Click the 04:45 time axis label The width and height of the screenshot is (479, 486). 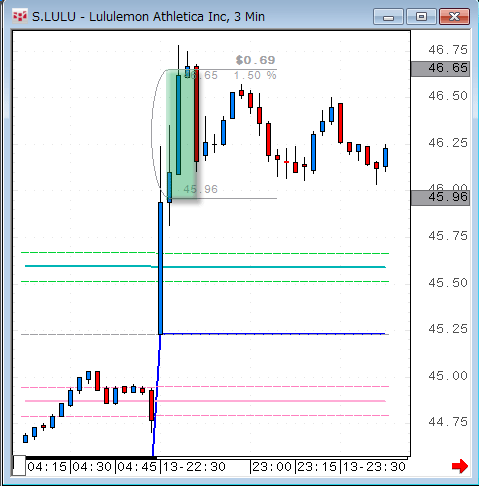[137, 467]
